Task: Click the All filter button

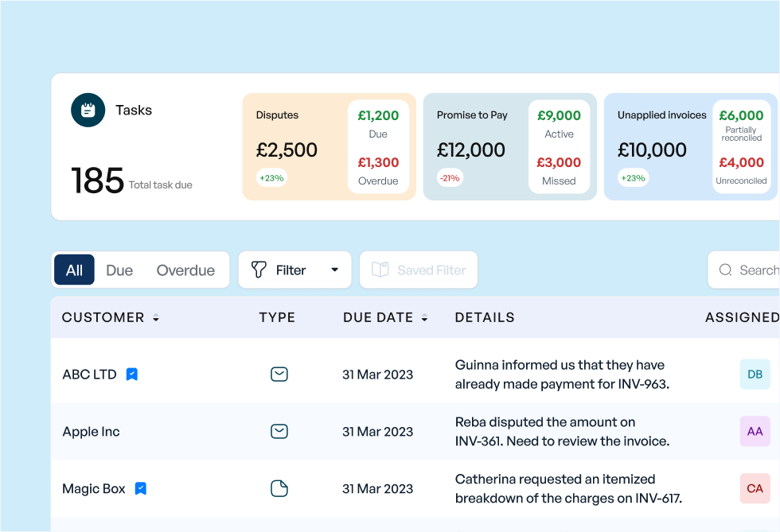Action: (x=73, y=270)
